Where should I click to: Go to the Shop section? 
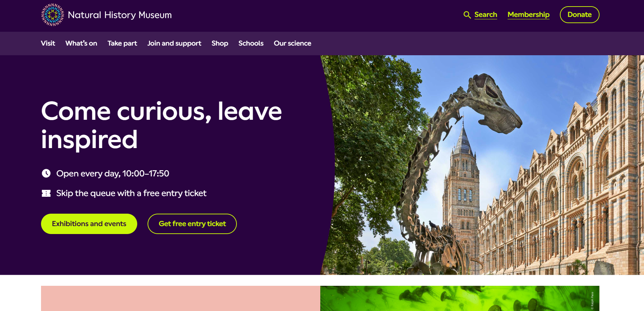[220, 43]
